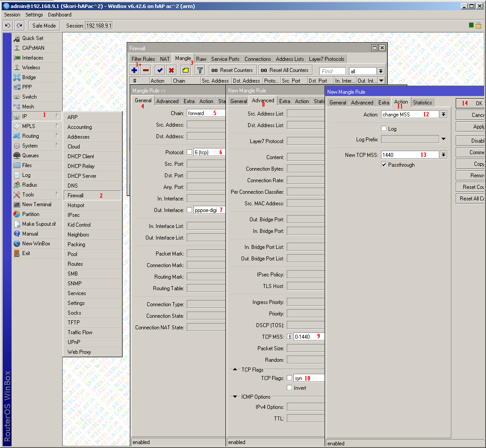Click the Safe Mode button

(x=44, y=26)
